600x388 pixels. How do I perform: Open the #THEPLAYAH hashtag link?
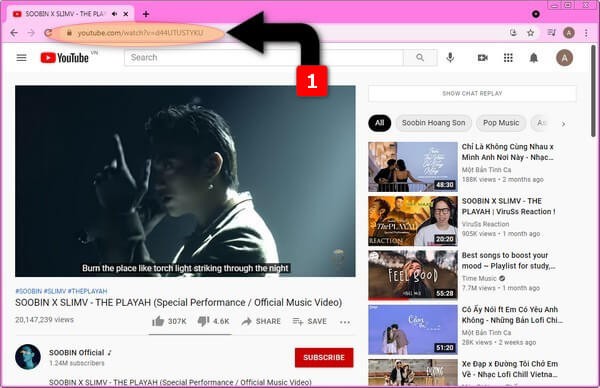click(x=88, y=291)
